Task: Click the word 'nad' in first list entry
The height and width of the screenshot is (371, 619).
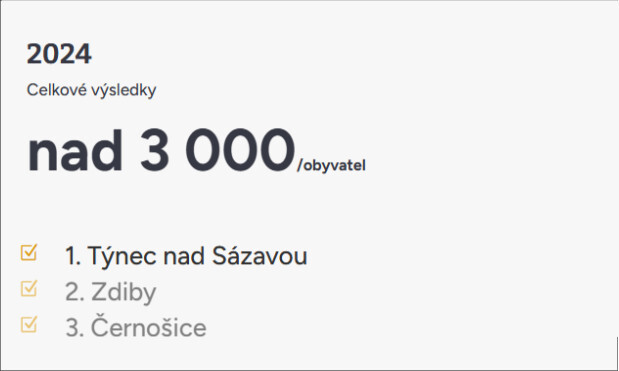Action: (x=184, y=256)
